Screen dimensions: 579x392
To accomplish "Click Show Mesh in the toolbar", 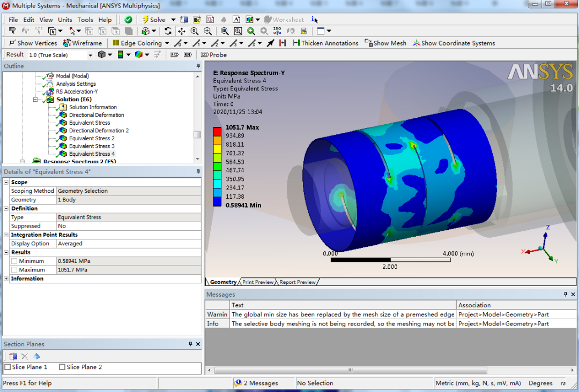I will coord(385,43).
